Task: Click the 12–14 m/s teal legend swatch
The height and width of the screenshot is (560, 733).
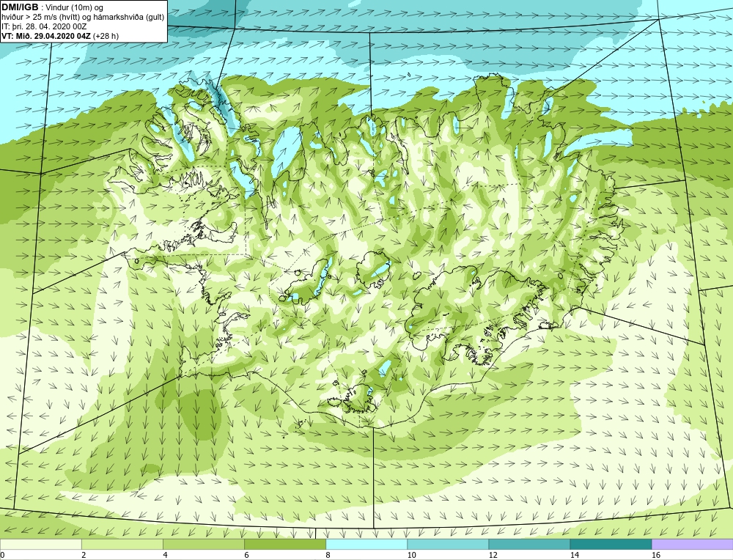Action: click(529, 544)
